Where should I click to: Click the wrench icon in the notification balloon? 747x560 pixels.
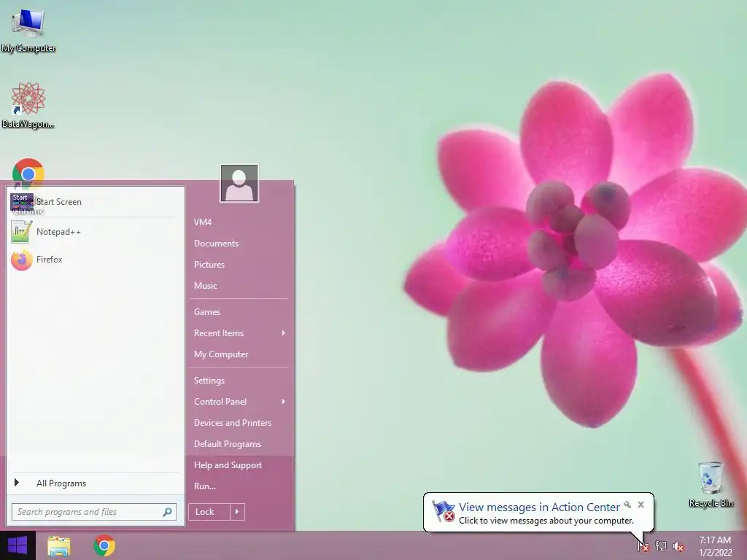(x=627, y=505)
